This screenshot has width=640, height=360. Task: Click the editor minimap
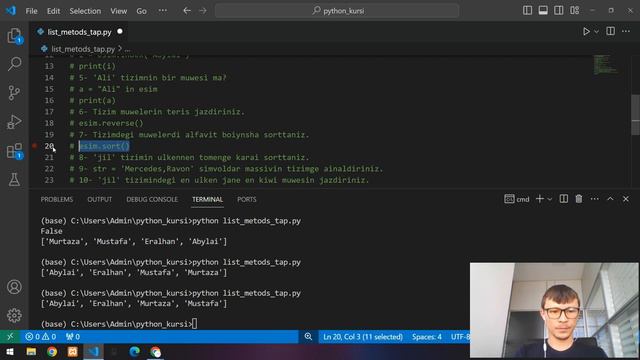[x=605, y=64]
